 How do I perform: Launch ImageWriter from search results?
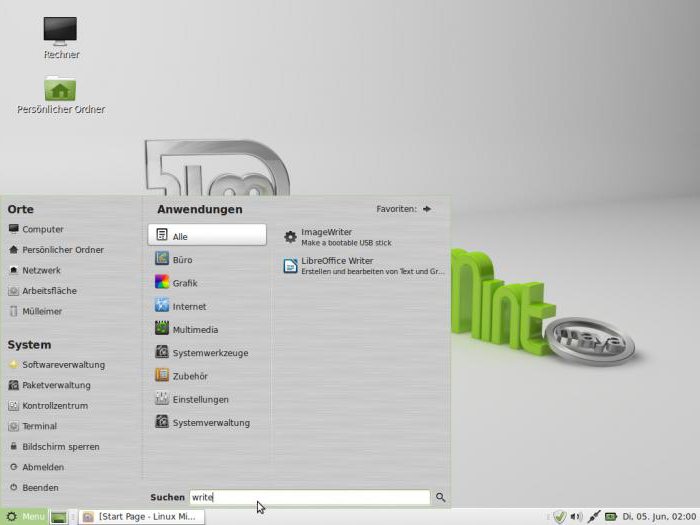[363, 237]
